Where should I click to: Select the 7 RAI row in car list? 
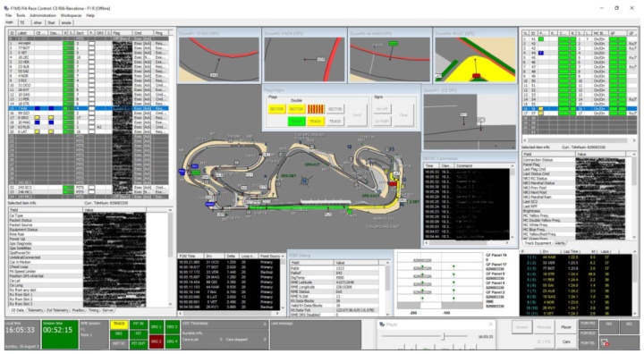89,108
